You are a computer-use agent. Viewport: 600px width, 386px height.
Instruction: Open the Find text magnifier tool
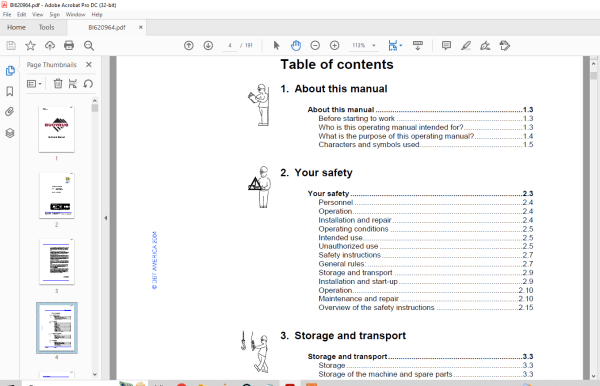click(89, 46)
